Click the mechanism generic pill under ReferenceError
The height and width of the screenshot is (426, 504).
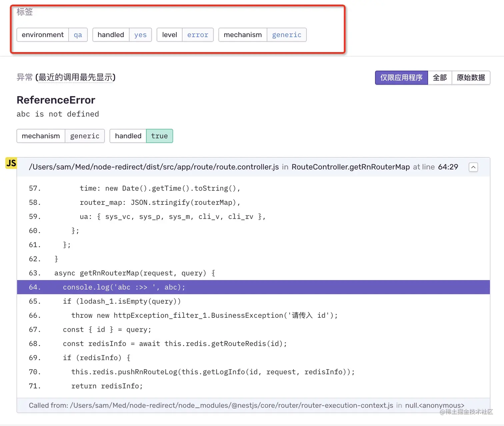(61, 136)
